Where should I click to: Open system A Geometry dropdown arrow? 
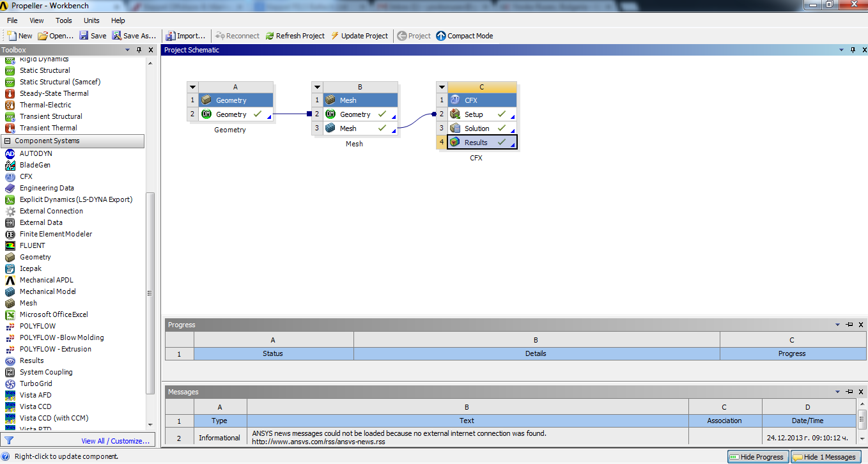192,87
